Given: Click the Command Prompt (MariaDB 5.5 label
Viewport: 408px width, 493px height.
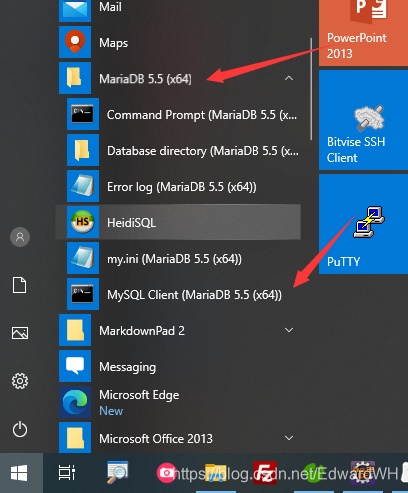Looking at the screenshot, I should (x=202, y=115).
